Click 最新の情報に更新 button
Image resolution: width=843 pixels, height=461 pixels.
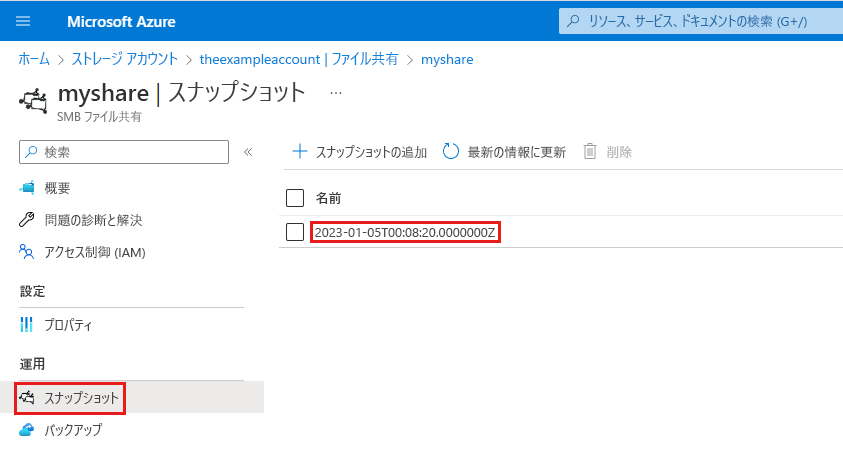[x=504, y=152]
